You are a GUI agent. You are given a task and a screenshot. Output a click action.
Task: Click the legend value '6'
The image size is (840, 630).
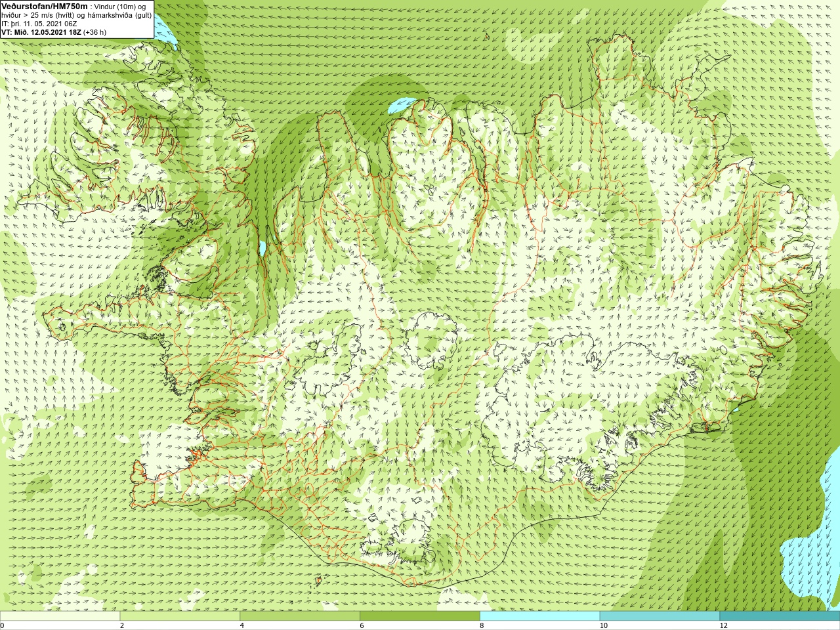(x=362, y=625)
